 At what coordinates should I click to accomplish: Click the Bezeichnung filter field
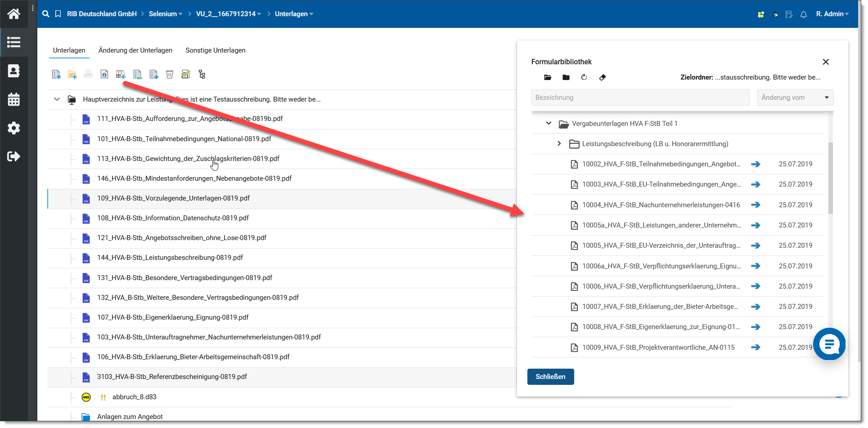tap(640, 98)
